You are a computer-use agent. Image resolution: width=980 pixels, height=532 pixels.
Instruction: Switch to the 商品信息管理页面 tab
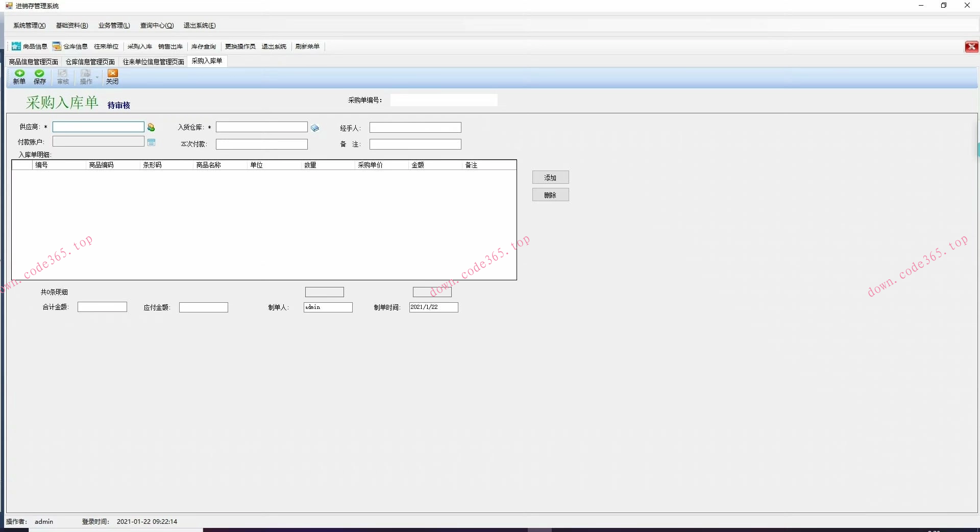point(34,62)
